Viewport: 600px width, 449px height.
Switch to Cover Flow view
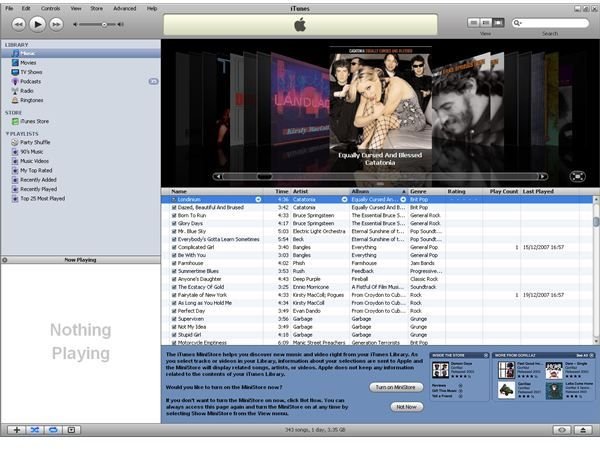pyautogui.click(x=498, y=23)
